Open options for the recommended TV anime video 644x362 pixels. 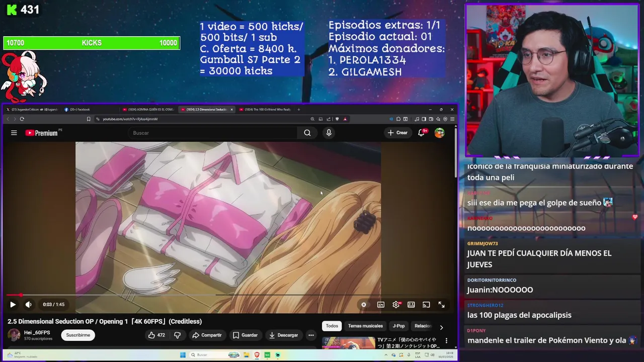(446, 341)
